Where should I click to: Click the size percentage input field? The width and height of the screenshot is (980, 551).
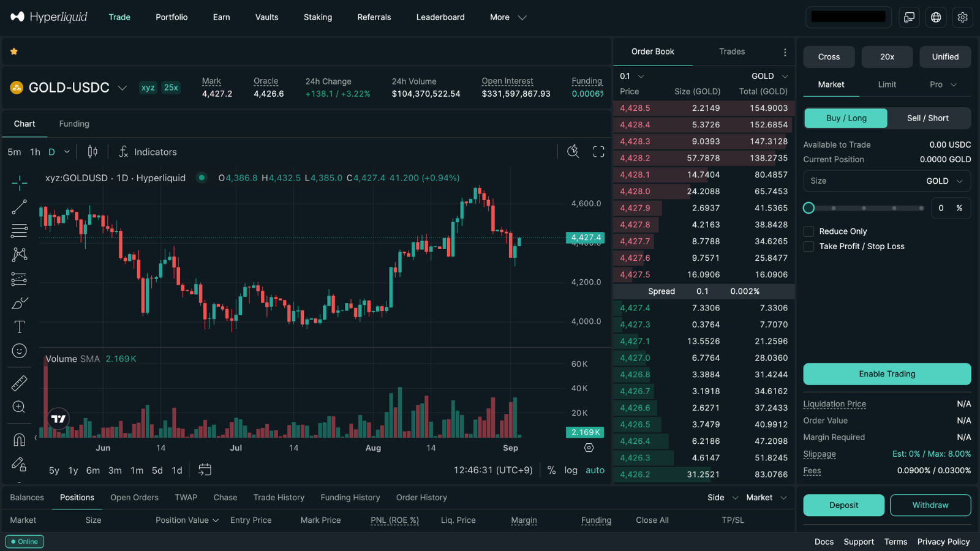(951, 208)
